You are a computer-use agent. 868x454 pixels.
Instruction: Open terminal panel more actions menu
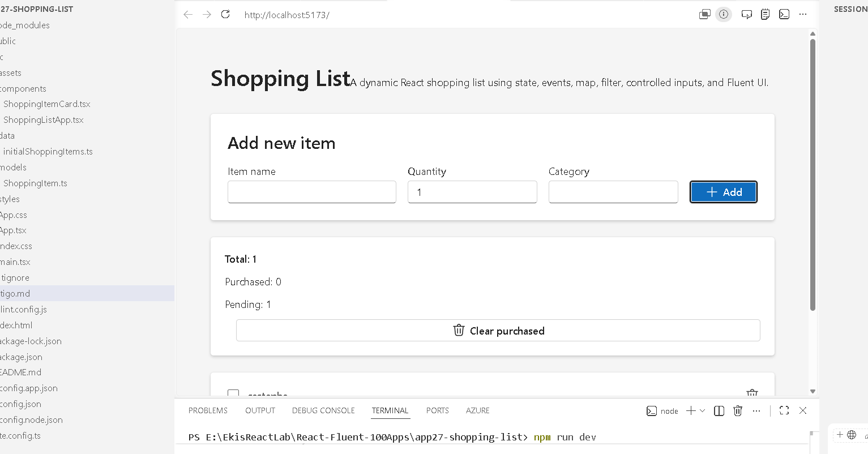click(x=756, y=411)
